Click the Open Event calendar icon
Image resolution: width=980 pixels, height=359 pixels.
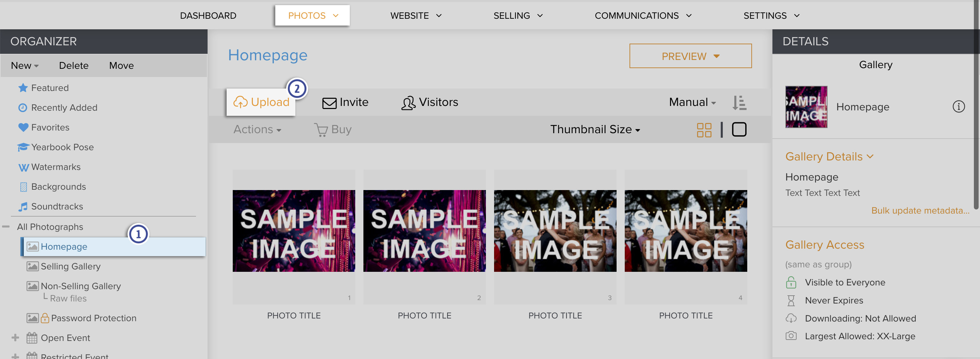[32, 338]
